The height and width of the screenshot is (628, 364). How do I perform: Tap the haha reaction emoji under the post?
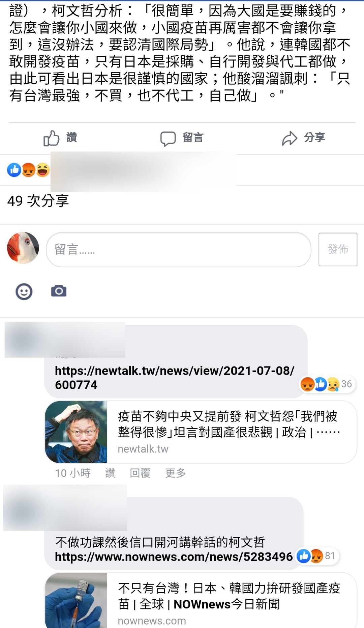pyautogui.click(x=43, y=170)
